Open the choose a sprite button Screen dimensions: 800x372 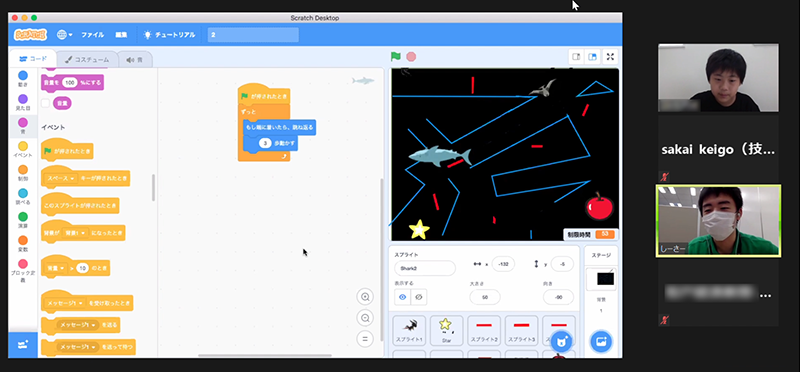pyautogui.click(x=561, y=342)
